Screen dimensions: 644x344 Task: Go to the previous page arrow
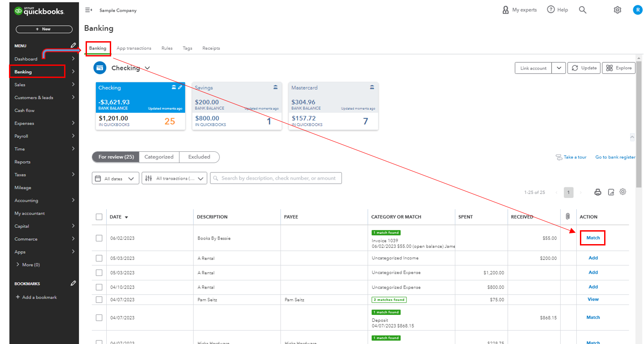[x=556, y=193]
